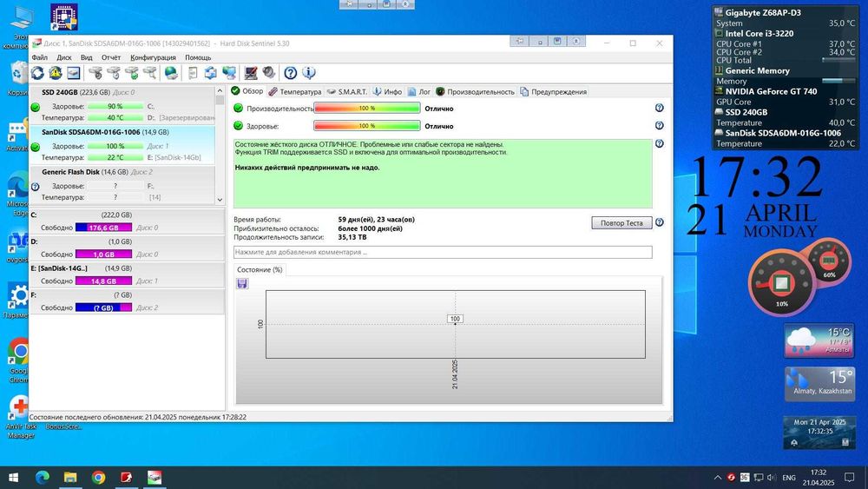Click help icon beside Здоровье rating
The height and width of the screenshot is (489, 868).
click(660, 126)
